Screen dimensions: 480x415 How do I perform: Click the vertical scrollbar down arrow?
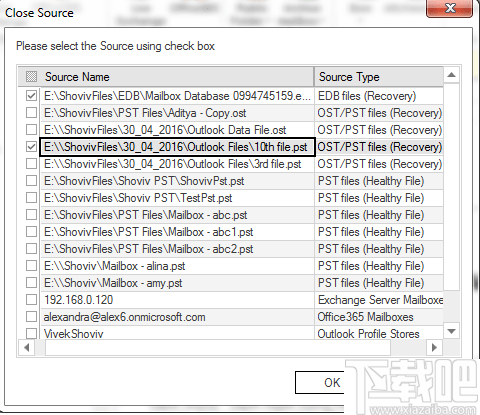click(451, 331)
